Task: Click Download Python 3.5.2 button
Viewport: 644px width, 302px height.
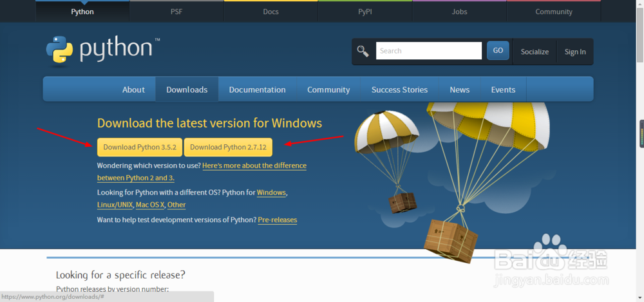Action: point(140,147)
